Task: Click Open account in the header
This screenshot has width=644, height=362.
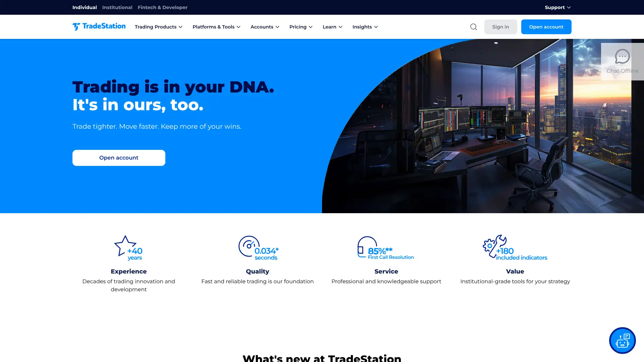Action: pos(546,27)
